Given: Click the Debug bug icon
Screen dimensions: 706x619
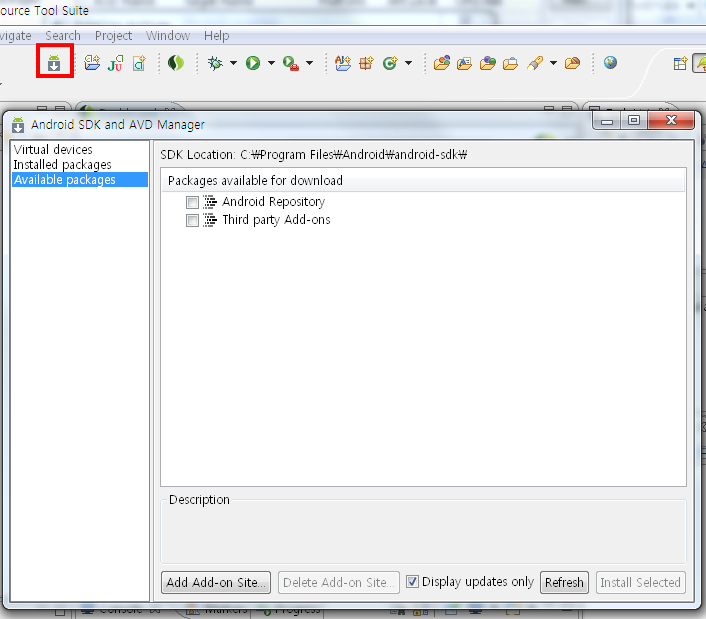Looking at the screenshot, I should [215, 63].
